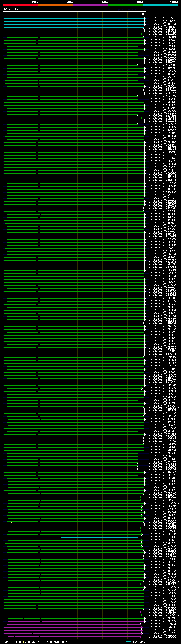Select hit label UniRef100_Q7NTM7
181x644 pixels.
coord(162,93)
